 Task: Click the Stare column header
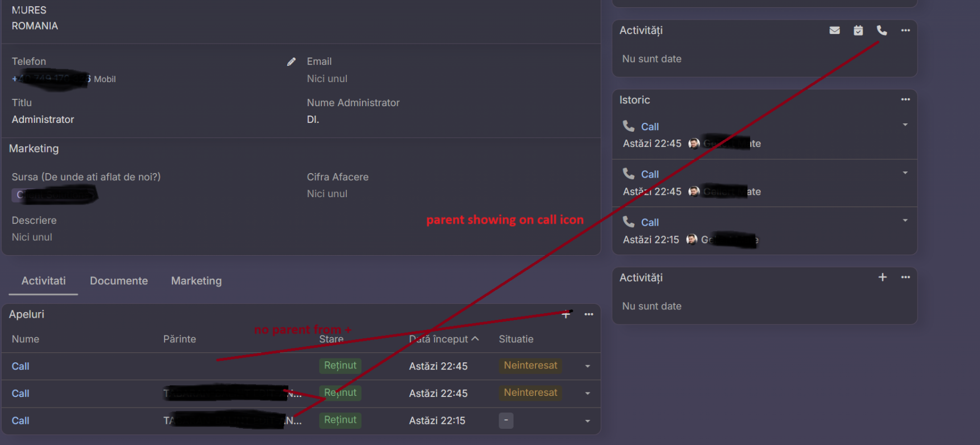tap(331, 339)
